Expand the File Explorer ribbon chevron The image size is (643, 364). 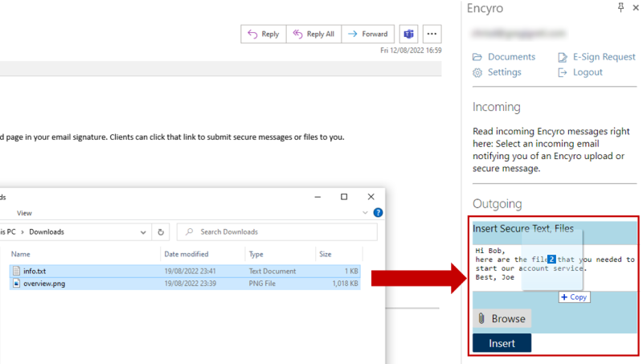[365, 213]
